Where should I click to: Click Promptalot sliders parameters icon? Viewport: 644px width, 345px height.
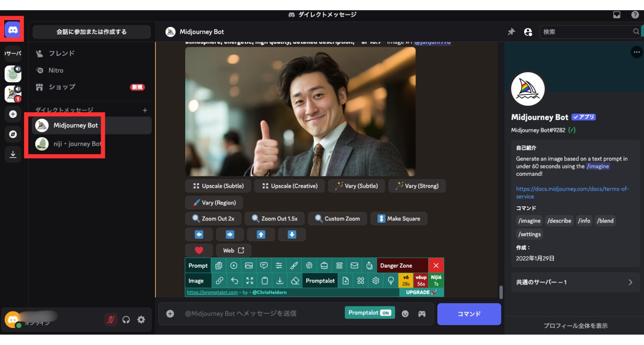point(279,265)
